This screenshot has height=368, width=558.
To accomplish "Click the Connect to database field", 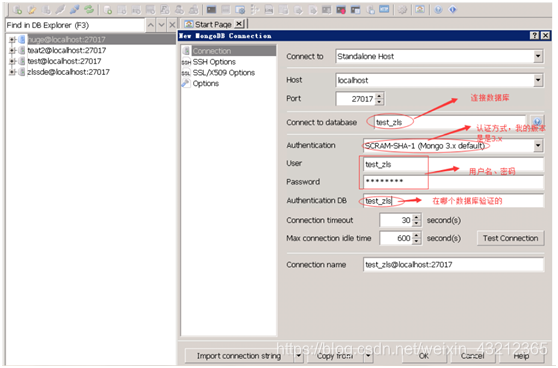I will pyautogui.click(x=449, y=122).
